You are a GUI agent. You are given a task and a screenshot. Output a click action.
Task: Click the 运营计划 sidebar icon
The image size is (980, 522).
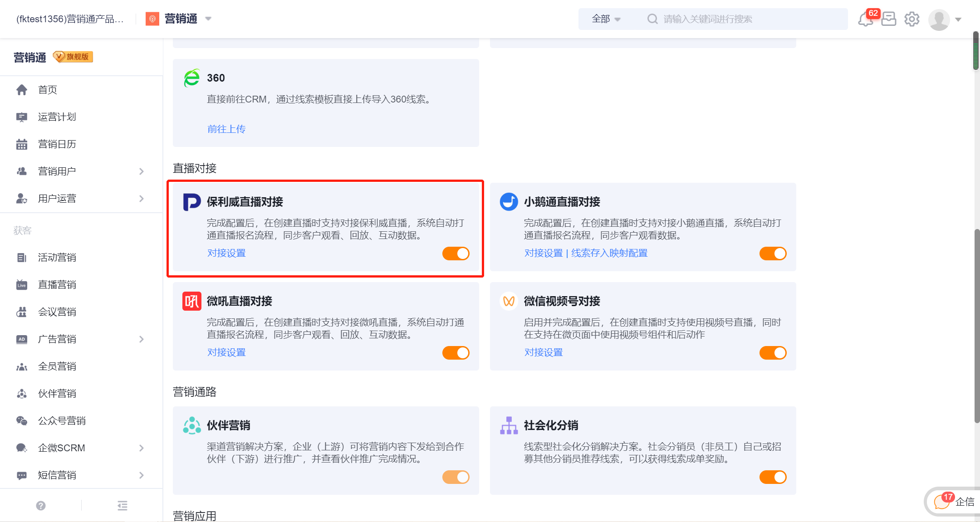pos(22,117)
